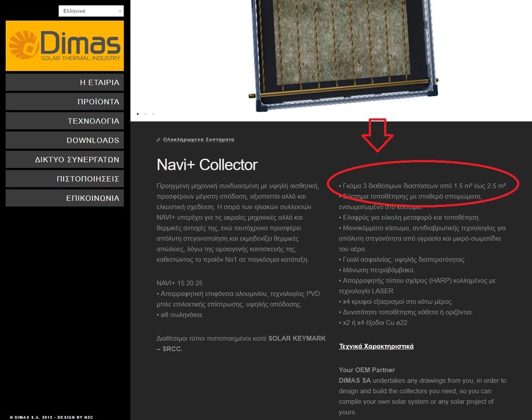This screenshot has height=420, width=532.
Task: Click the language dropdown arrow
Action: click(x=120, y=11)
